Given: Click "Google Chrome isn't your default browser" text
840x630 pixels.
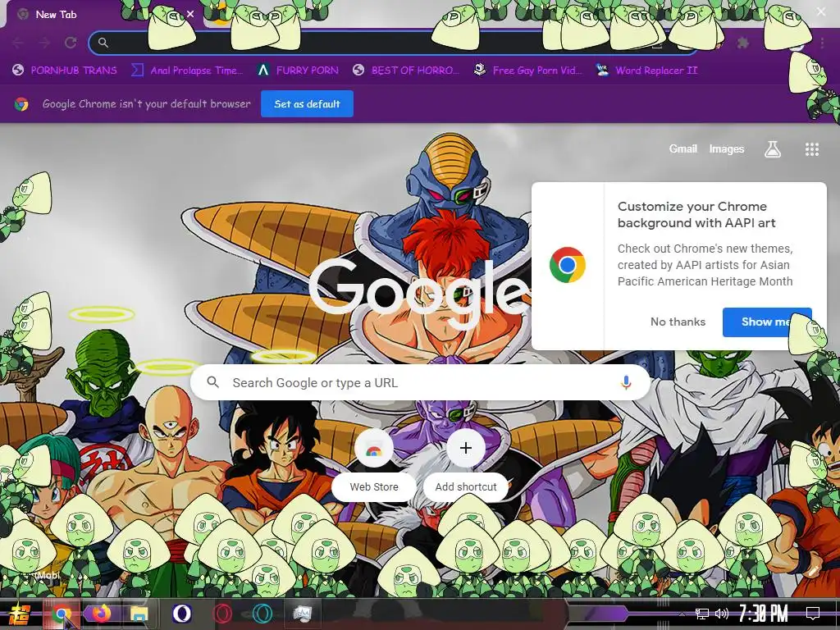Looking at the screenshot, I should (x=146, y=104).
